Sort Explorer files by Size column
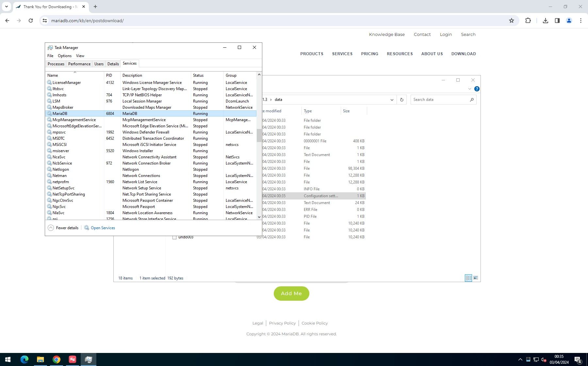Image resolution: width=588 pixels, height=366 pixels. click(x=354, y=111)
